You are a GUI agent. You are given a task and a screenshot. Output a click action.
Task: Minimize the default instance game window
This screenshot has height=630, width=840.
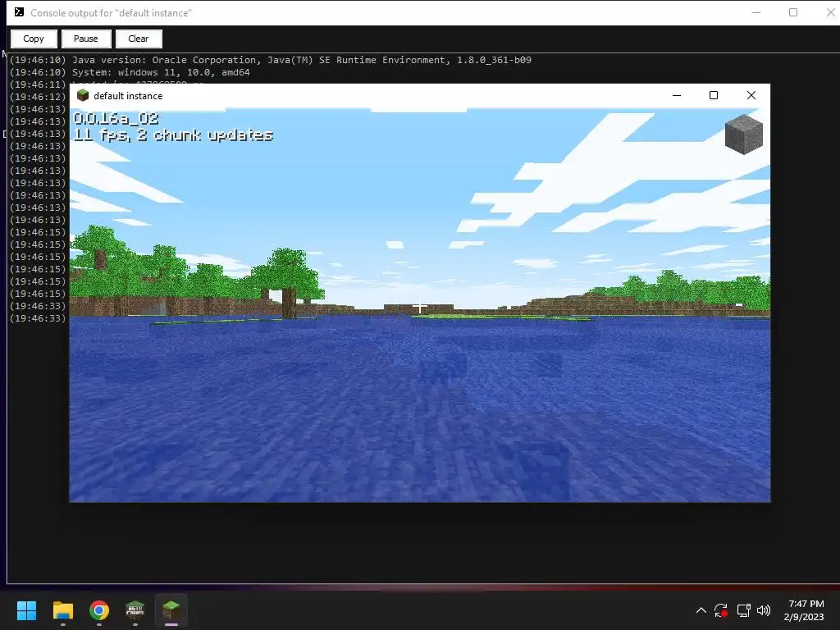(x=677, y=95)
